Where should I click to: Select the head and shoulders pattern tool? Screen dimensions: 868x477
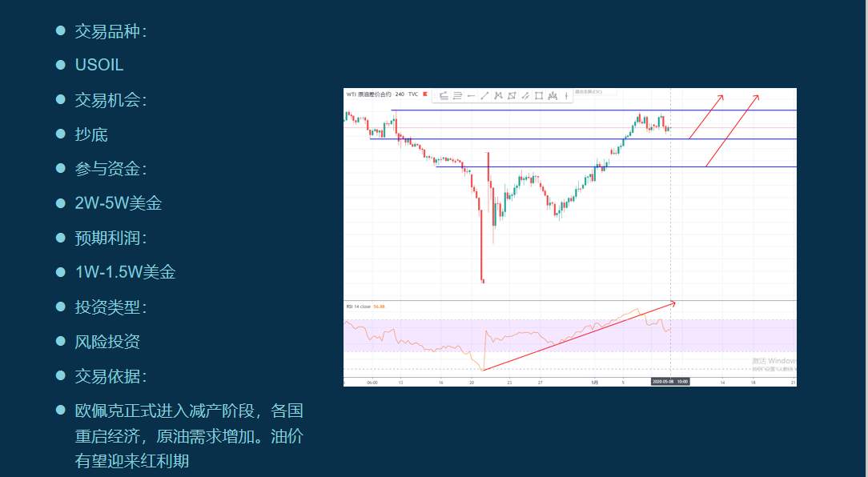pyautogui.click(x=553, y=96)
